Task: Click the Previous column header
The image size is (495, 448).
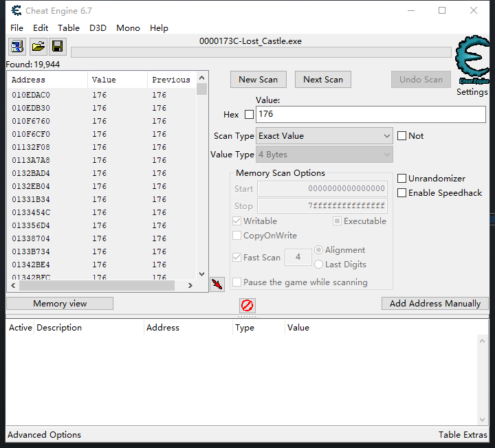Action: 172,80
